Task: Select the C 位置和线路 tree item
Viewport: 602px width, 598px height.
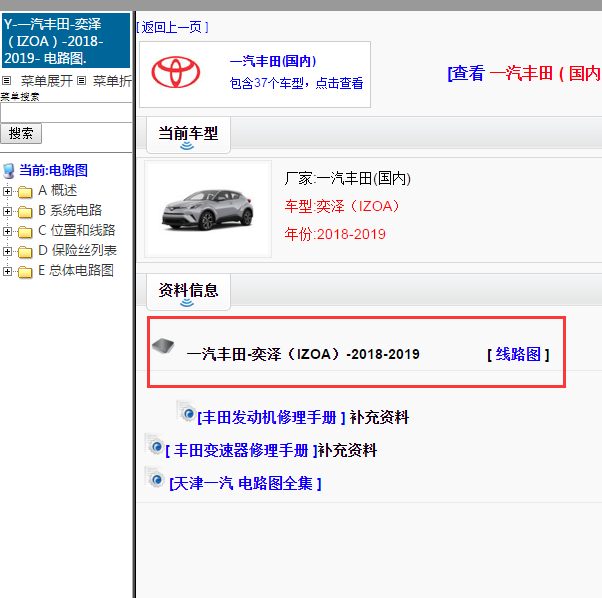Action: 77,230
